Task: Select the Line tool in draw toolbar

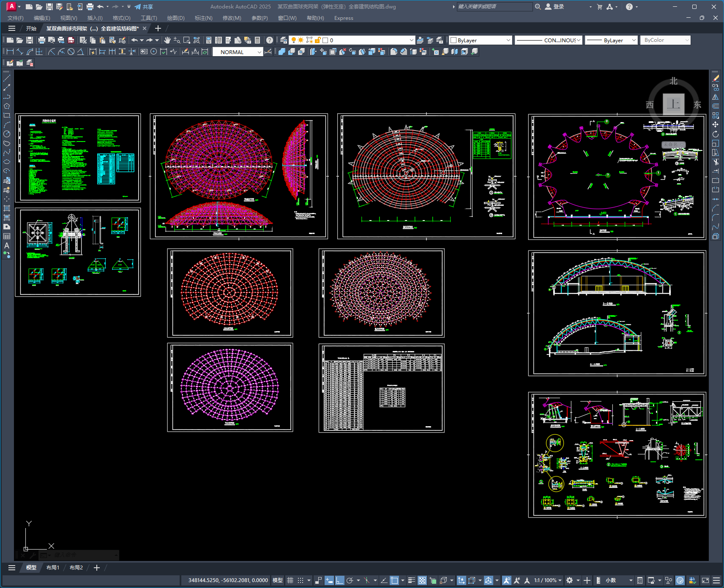Action: 7,78
